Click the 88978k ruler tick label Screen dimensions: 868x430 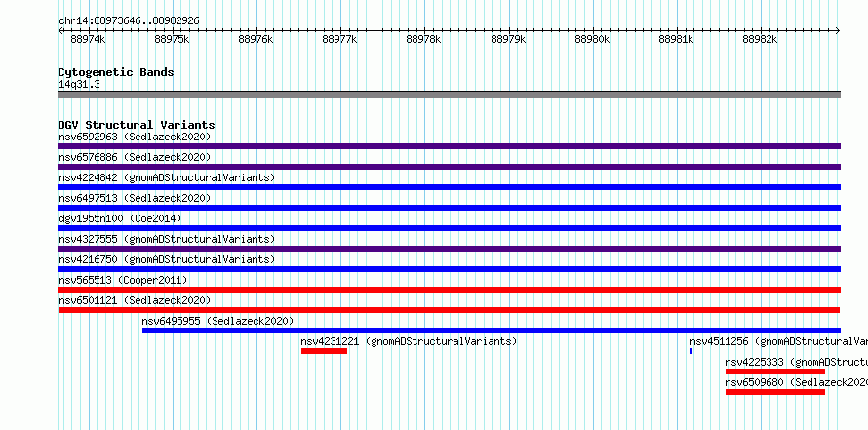tap(424, 40)
